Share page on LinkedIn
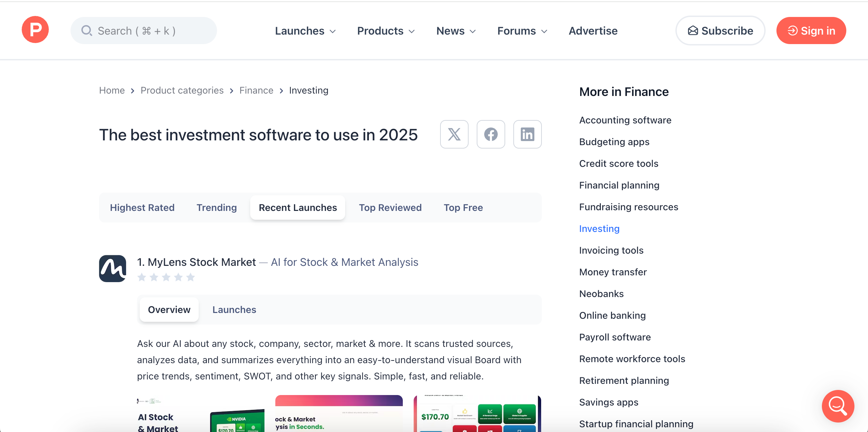Viewport: 868px width, 432px height. click(x=527, y=134)
